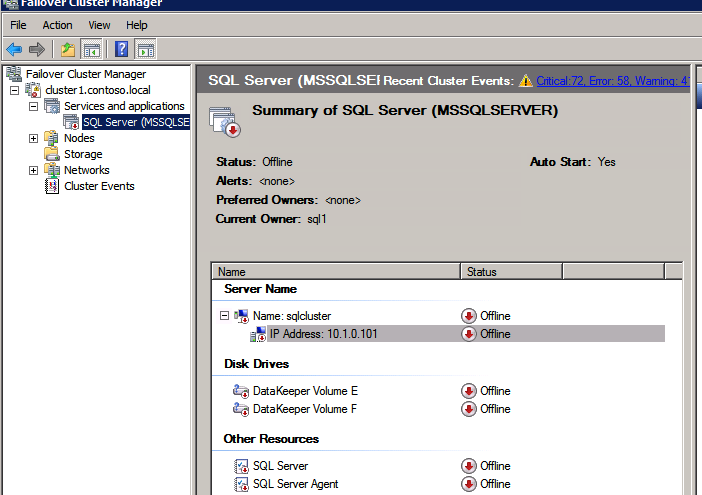Select Storage in the tree
702x495 pixels.
click(x=83, y=154)
